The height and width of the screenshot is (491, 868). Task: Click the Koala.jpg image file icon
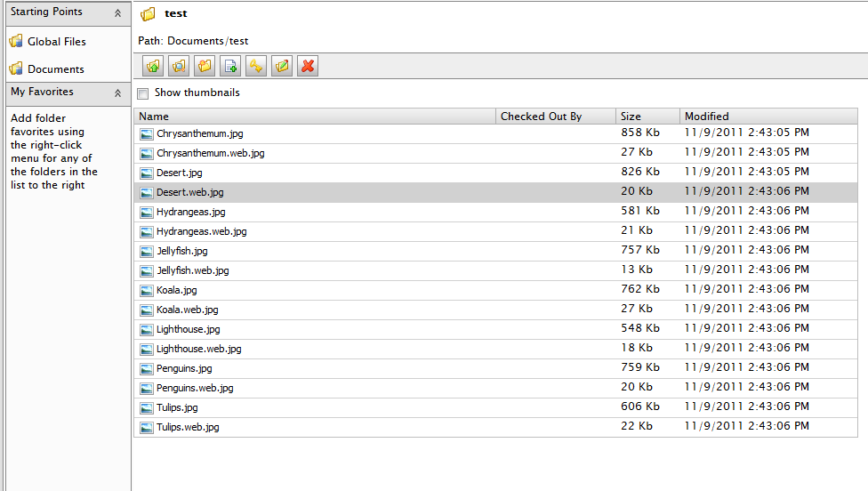point(147,290)
